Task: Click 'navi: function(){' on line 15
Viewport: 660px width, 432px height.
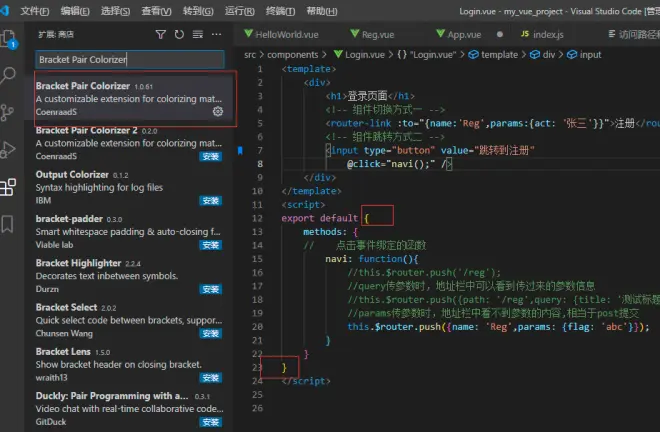Action: pos(372,259)
